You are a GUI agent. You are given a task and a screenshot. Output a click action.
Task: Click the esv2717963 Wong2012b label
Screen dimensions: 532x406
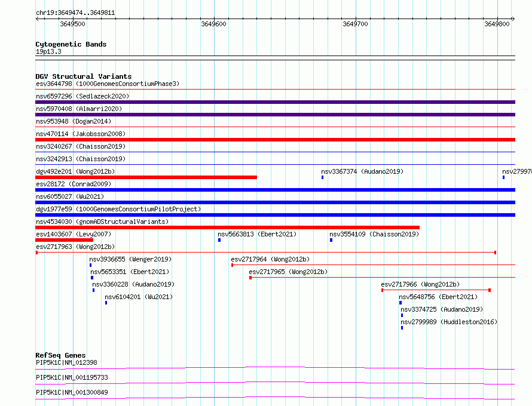pos(75,247)
